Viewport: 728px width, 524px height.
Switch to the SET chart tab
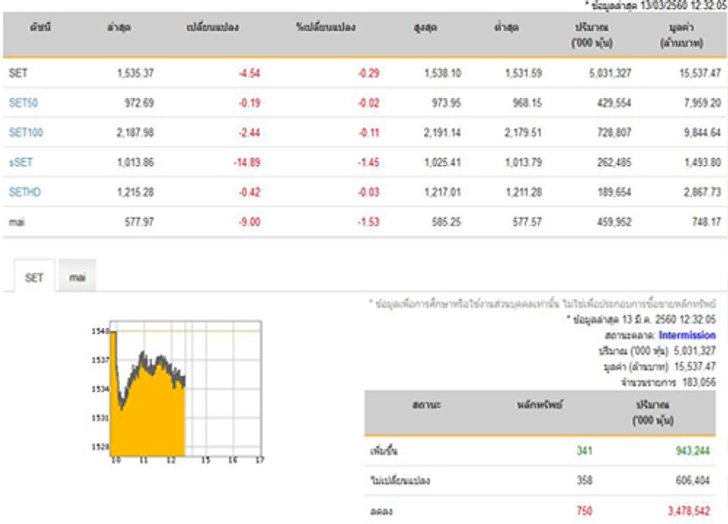pos(34,277)
